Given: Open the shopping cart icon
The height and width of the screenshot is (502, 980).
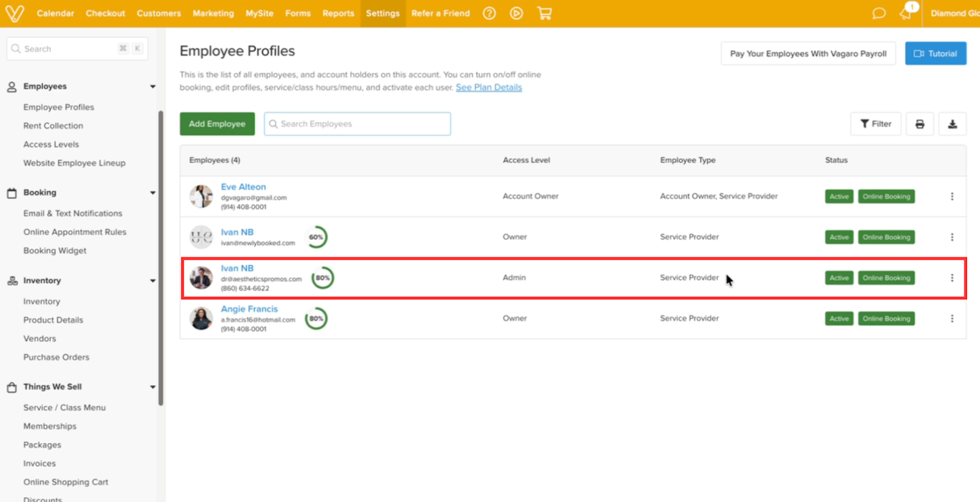Looking at the screenshot, I should (545, 13).
